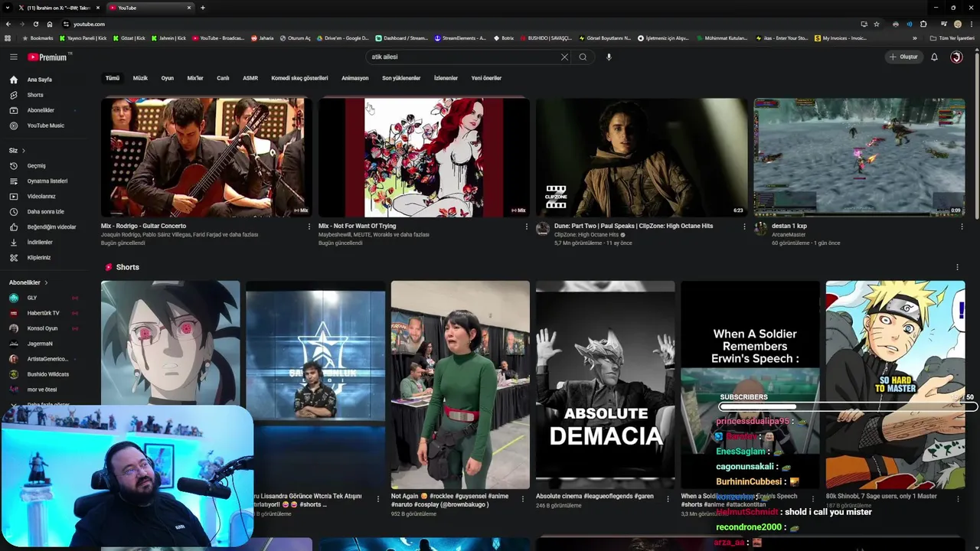Open options for Guitar Concerto mix
The image size is (980, 551).
pos(309,227)
